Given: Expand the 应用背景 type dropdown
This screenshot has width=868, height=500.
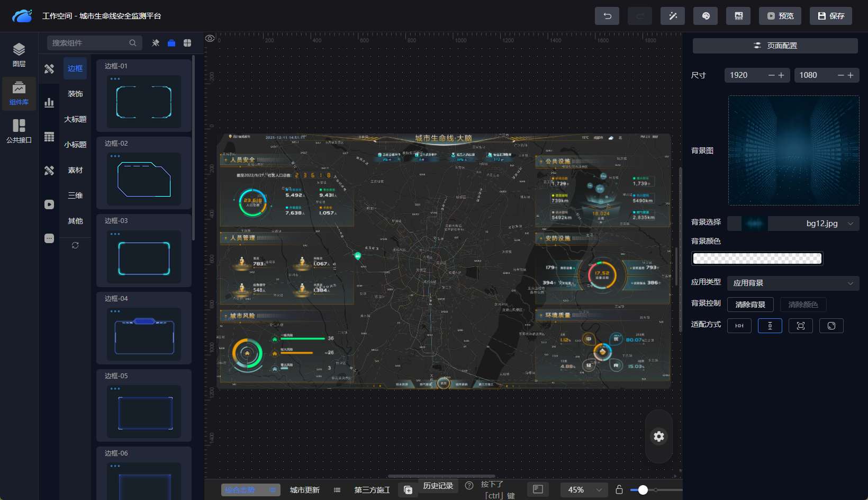Looking at the screenshot, I should 793,283.
